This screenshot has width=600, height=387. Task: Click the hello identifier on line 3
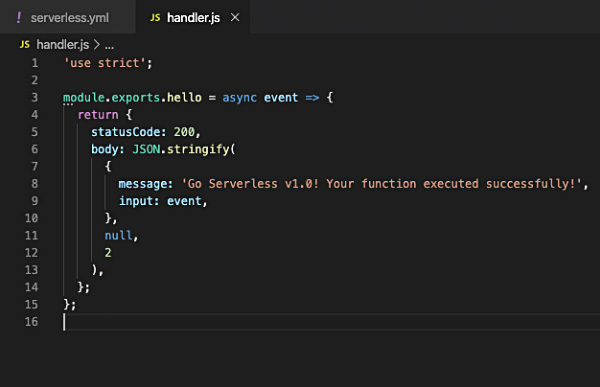tap(184, 97)
